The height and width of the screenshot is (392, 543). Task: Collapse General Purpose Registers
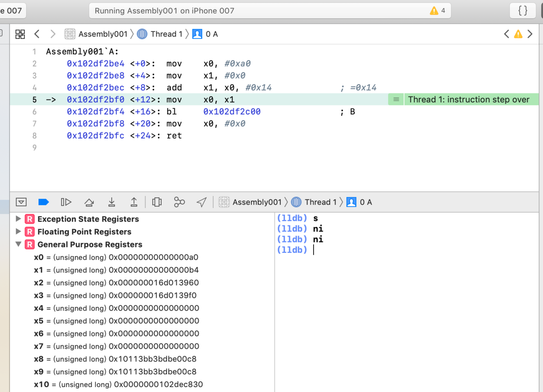click(18, 244)
